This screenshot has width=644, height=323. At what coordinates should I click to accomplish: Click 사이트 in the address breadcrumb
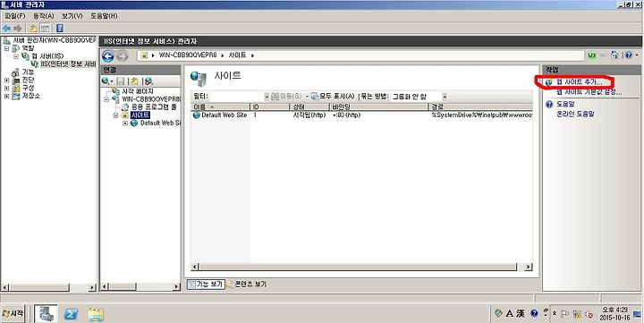[x=237, y=55]
